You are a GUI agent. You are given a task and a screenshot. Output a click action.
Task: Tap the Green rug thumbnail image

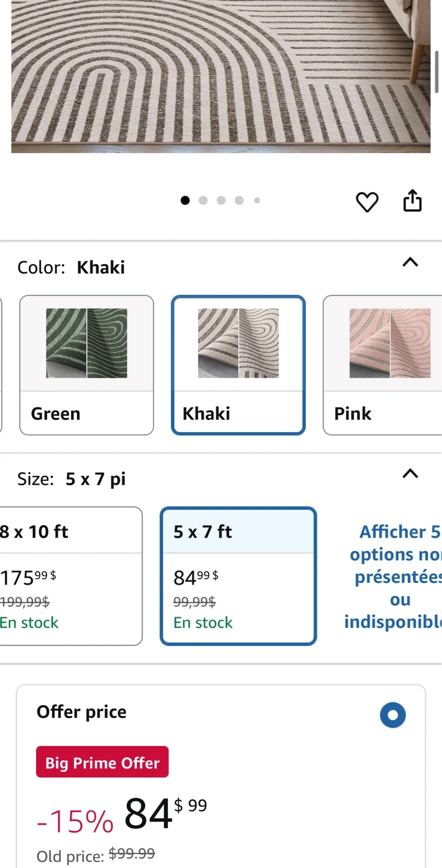pos(87,343)
